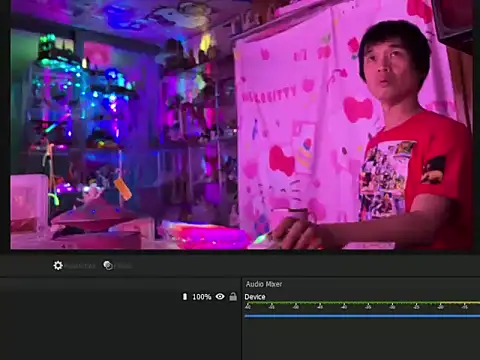Screen dimensions: 480x360
Task: Click the blue Device volume slider
Action: tap(362, 316)
